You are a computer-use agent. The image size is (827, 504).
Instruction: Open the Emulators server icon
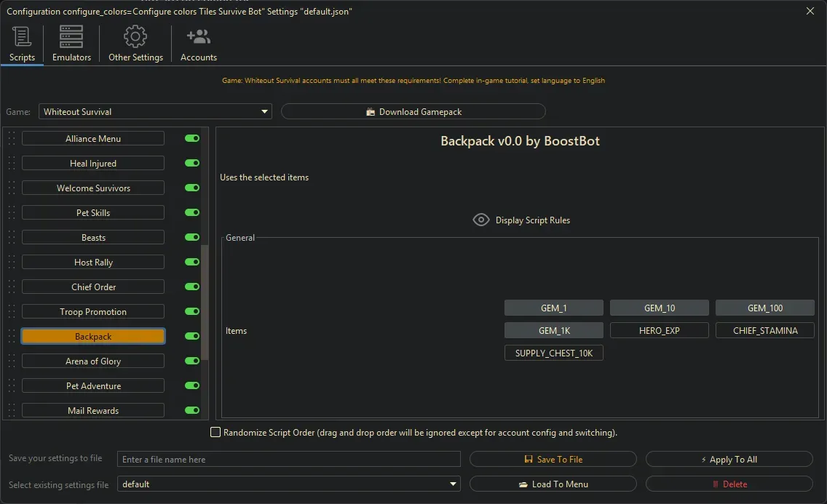click(x=71, y=36)
